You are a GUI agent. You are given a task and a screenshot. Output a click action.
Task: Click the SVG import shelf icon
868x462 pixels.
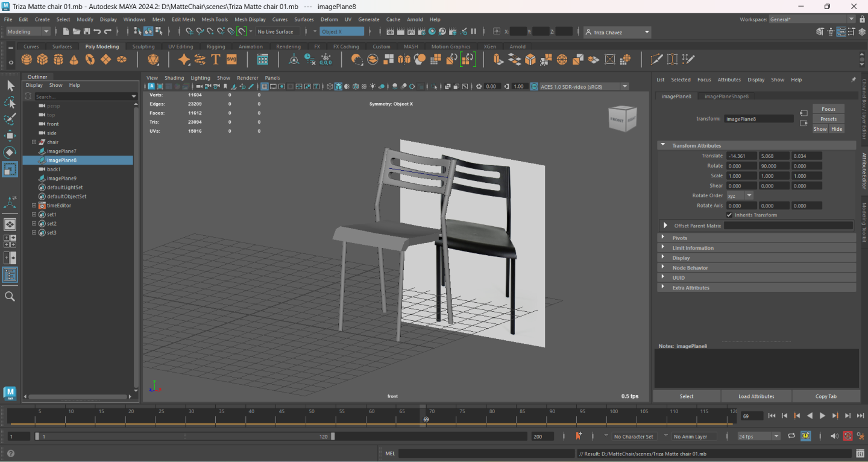pos(231,59)
